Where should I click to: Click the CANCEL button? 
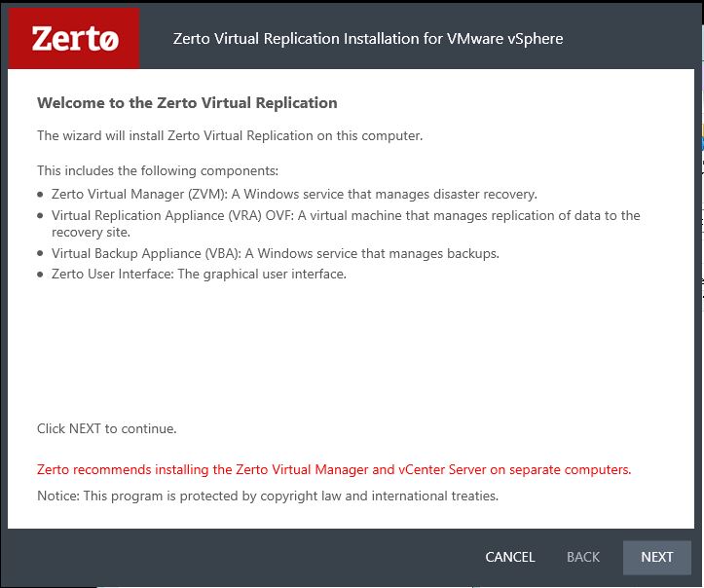tap(510, 557)
